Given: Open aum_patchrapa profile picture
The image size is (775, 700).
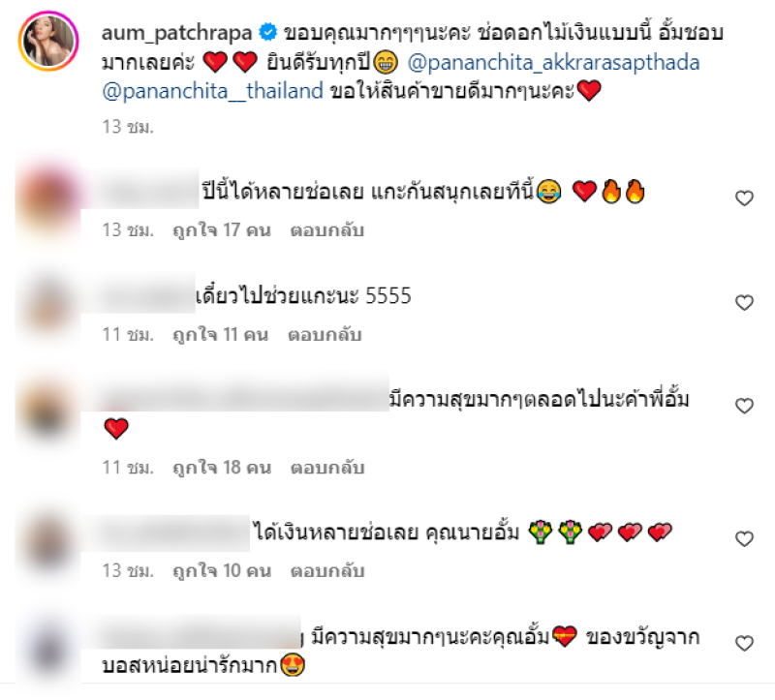Looking at the screenshot, I should [48, 41].
